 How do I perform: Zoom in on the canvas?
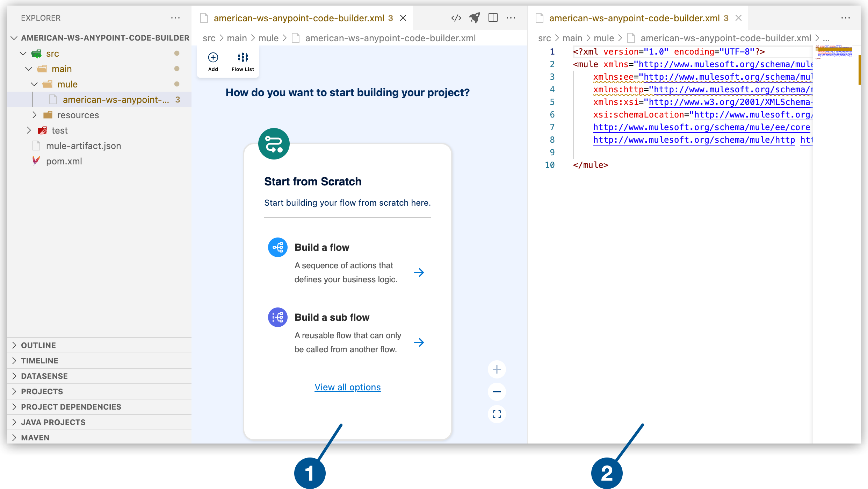pyautogui.click(x=497, y=369)
